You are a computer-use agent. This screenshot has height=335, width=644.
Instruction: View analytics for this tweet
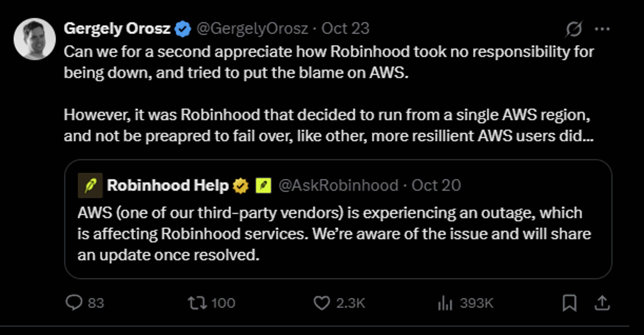point(445,303)
